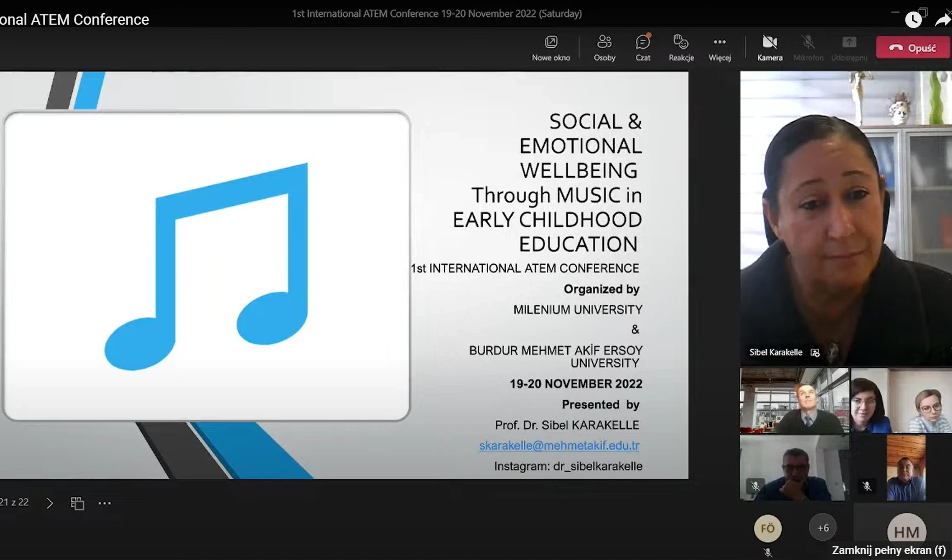This screenshot has height=560, width=952.
Task: Go to the next slide with the chevron
Action: pos(50,503)
